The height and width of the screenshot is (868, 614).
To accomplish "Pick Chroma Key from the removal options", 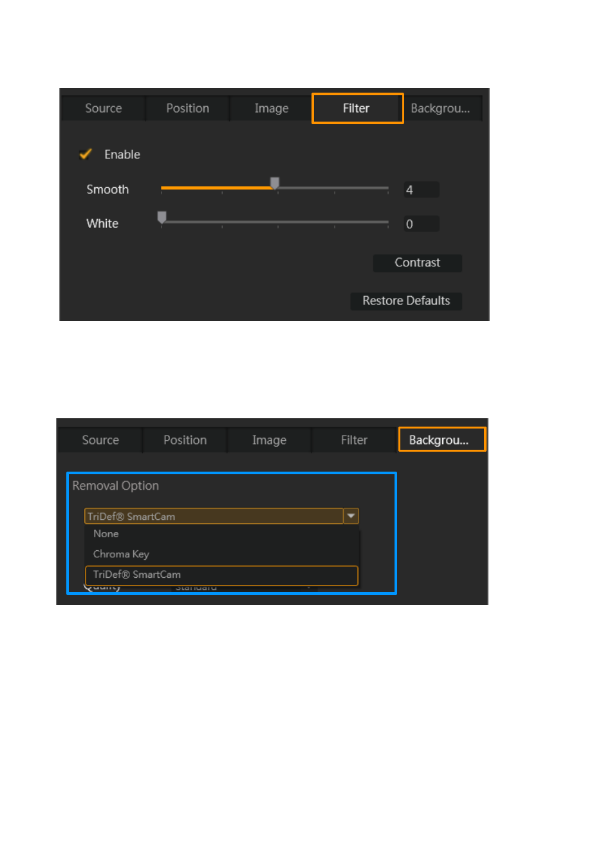I will (121, 554).
